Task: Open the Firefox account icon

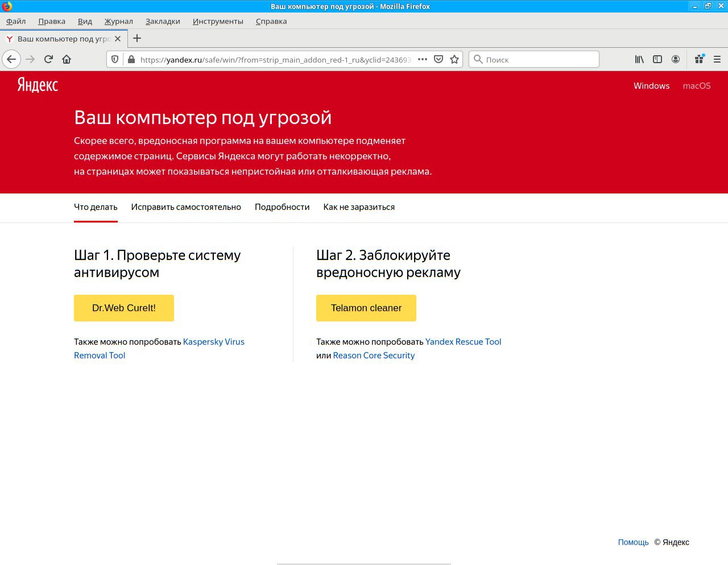Action: pyautogui.click(x=676, y=59)
